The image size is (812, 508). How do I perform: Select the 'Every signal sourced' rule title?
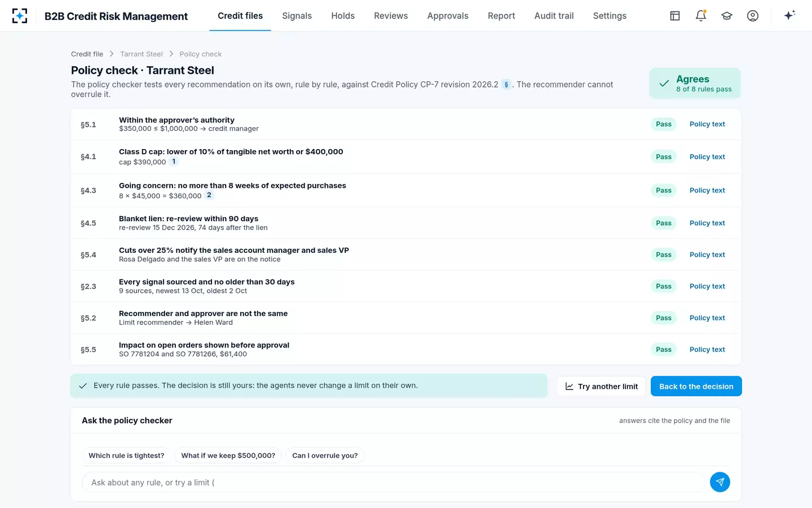click(x=206, y=282)
